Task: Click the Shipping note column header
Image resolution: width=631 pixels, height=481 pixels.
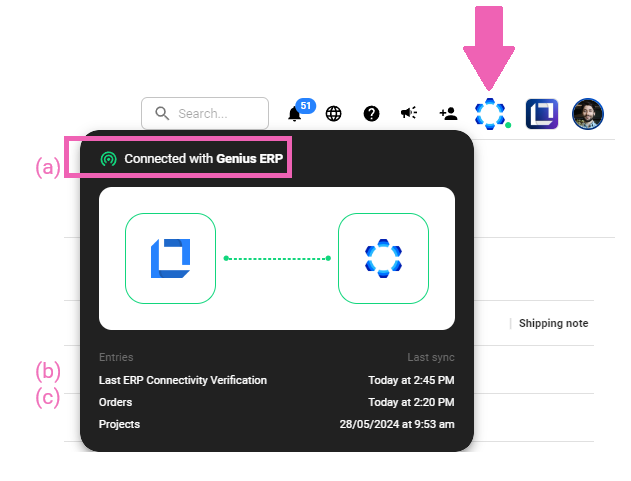Action: tap(553, 323)
